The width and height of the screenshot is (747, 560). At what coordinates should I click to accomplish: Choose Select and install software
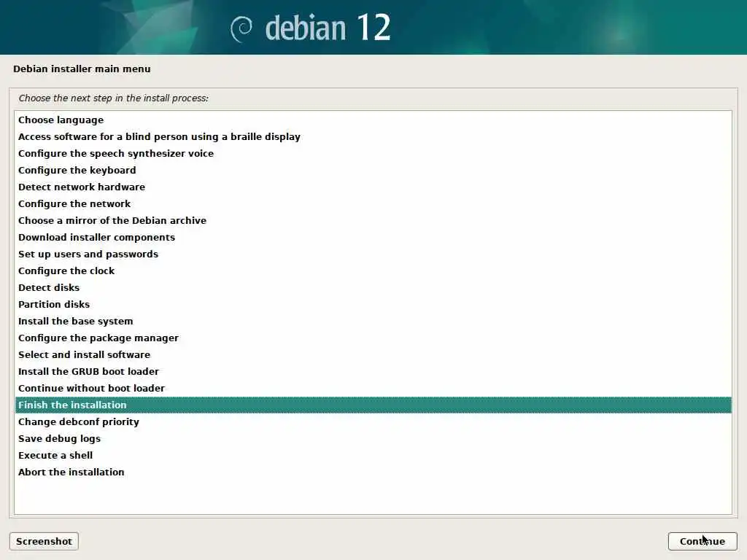tap(373, 355)
